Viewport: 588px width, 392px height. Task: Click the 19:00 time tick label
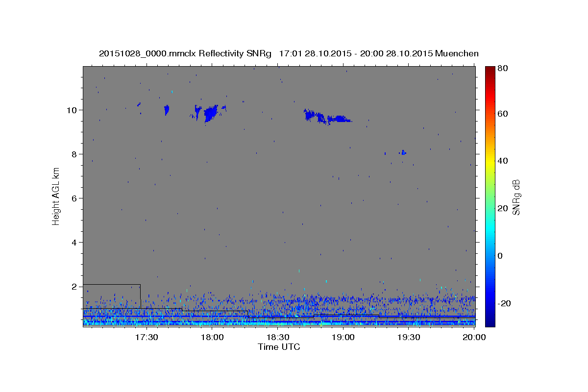[343, 337]
